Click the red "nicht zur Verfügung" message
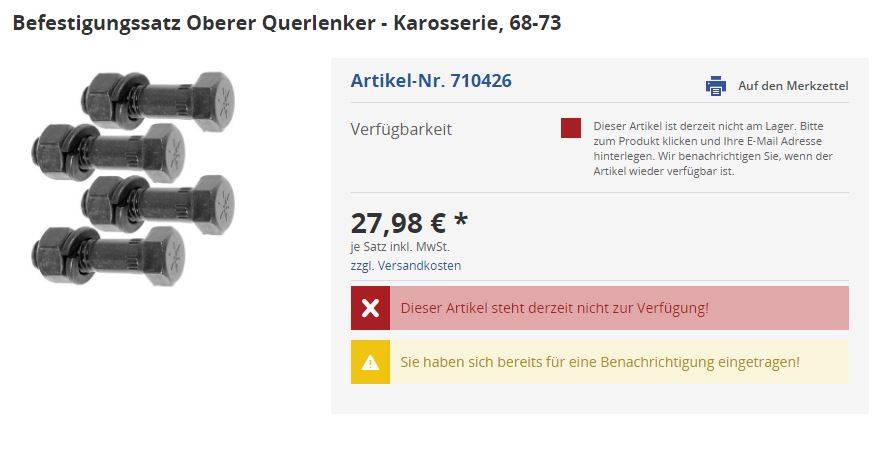 click(x=554, y=308)
